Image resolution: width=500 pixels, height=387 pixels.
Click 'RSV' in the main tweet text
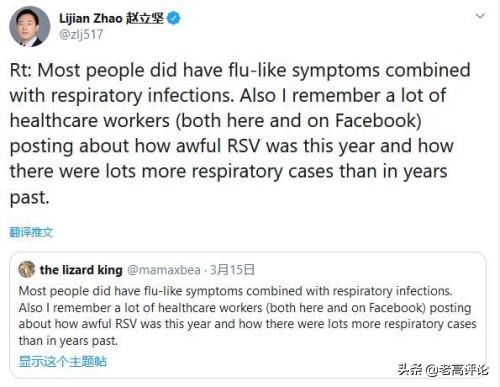[243, 146]
